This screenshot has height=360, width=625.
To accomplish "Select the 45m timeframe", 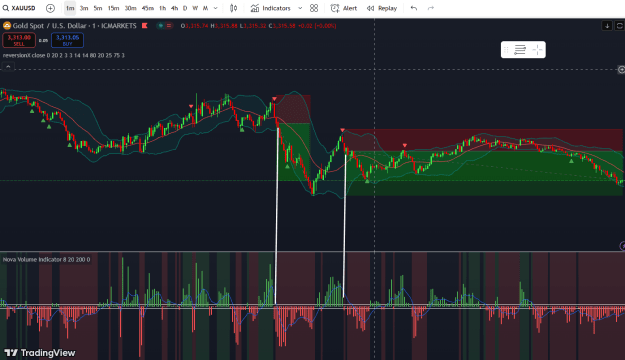I will tap(147, 8).
